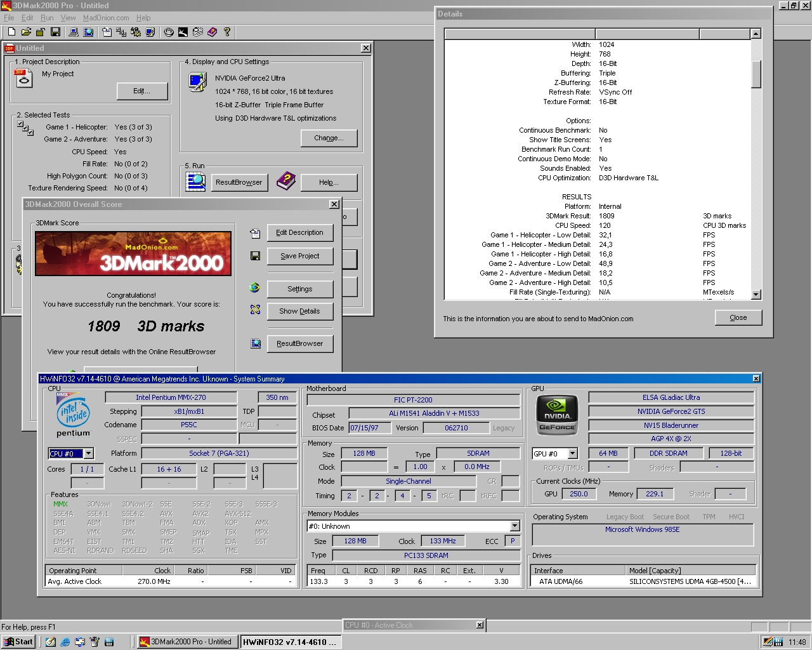Click ResultBrowser button in score dialog

pyautogui.click(x=299, y=343)
